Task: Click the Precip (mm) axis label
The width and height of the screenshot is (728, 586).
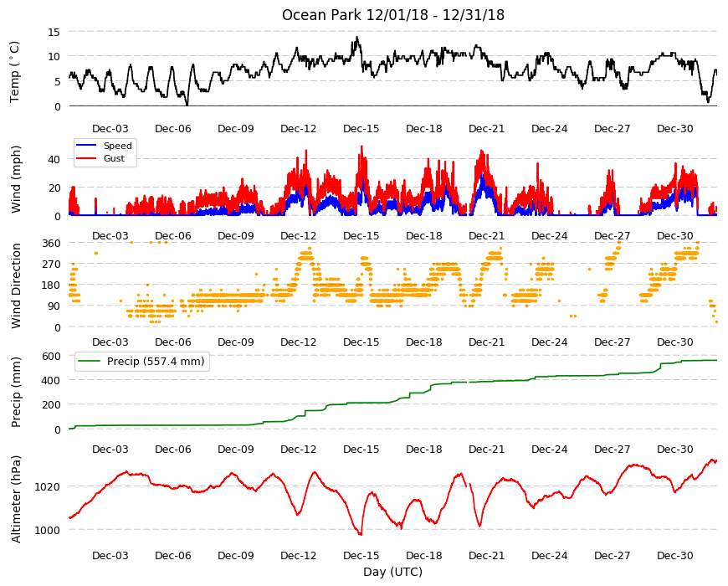Action: tap(16, 392)
